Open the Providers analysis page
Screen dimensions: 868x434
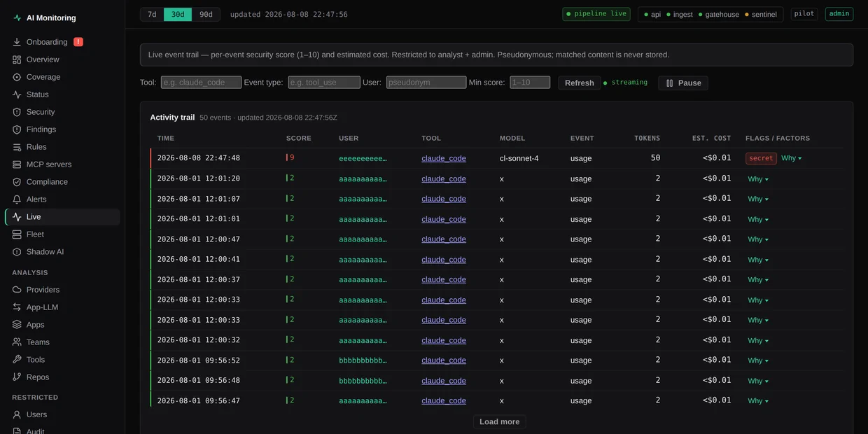(x=62, y=290)
